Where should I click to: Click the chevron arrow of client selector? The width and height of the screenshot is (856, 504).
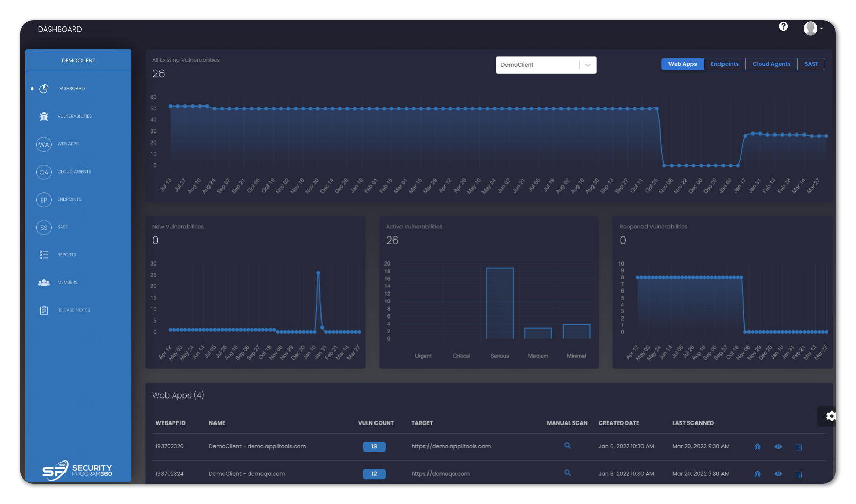(x=588, y=65)
